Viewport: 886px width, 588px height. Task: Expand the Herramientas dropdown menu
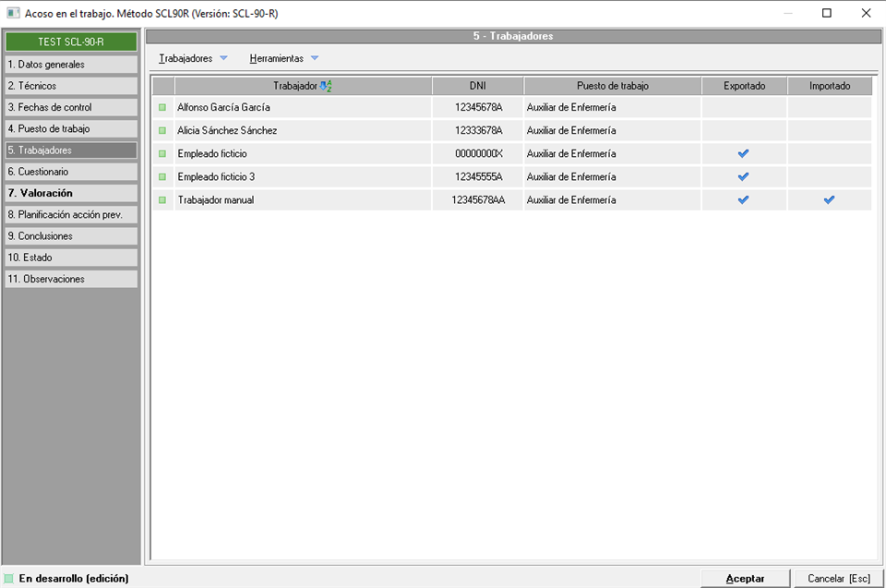point(283,58)
